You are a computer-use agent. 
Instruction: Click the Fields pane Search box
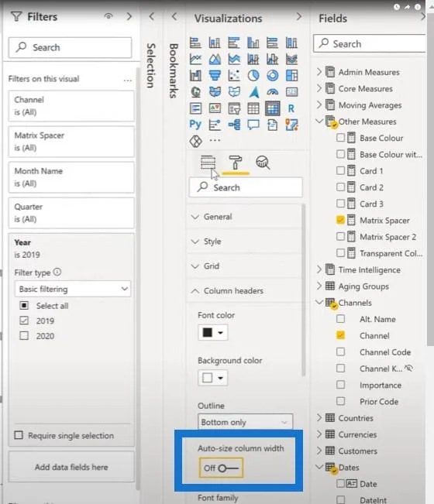pos(370,43)
